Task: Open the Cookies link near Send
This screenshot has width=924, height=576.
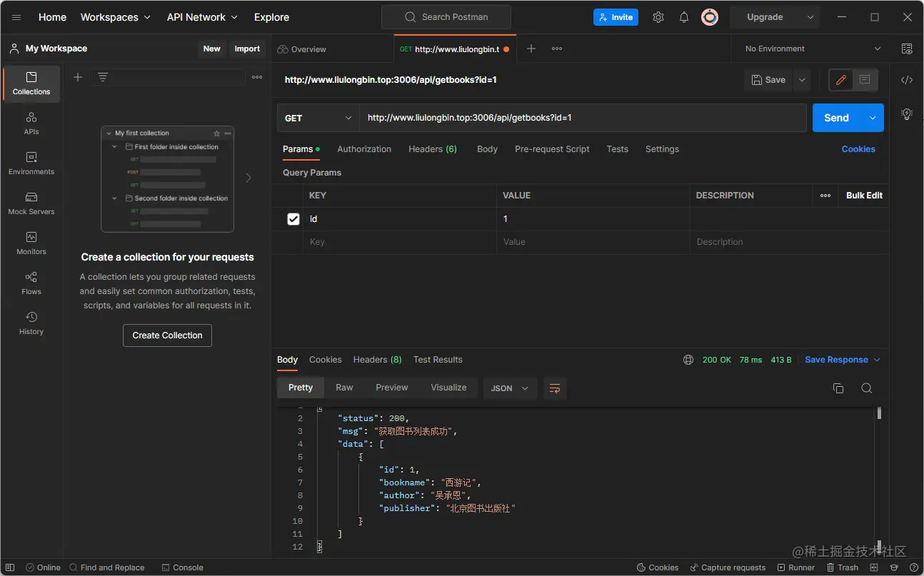Action: pos(858,149)
